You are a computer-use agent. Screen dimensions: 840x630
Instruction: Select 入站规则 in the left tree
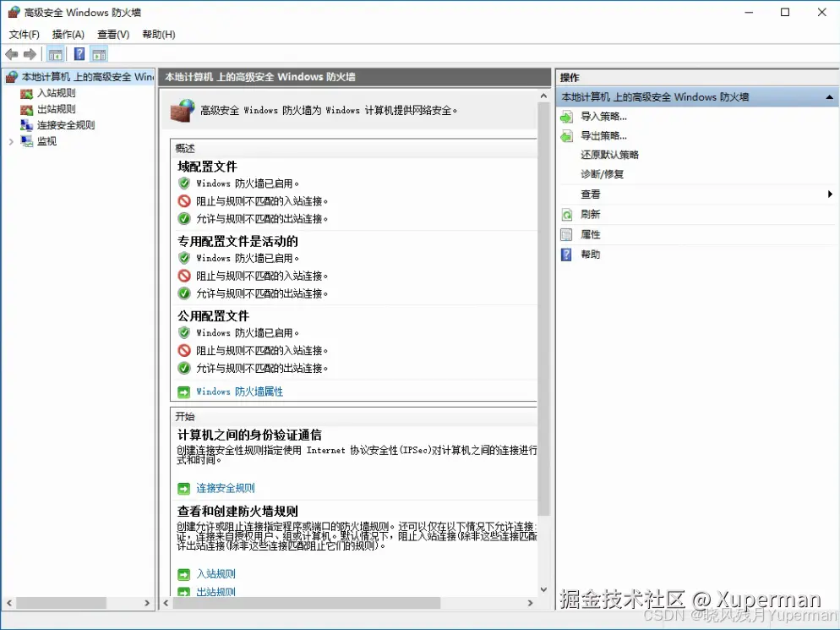[x=57, y=93]
